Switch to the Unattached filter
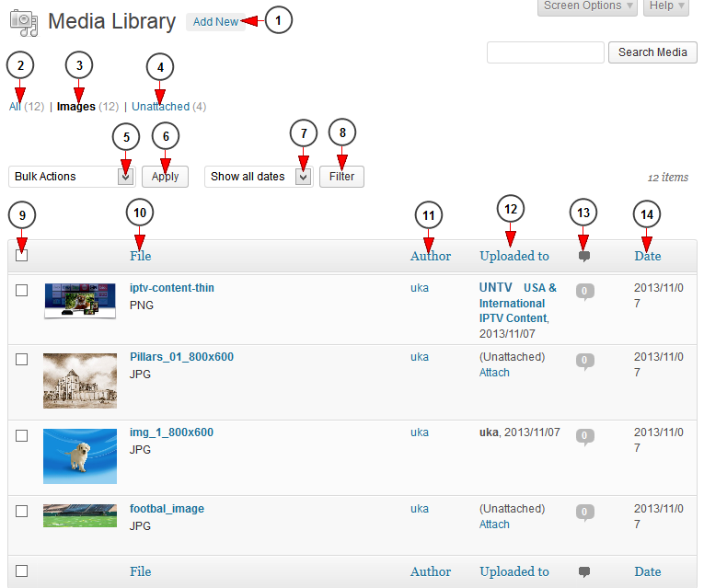Screen dimensions: 704x588 tap(161, 107)
